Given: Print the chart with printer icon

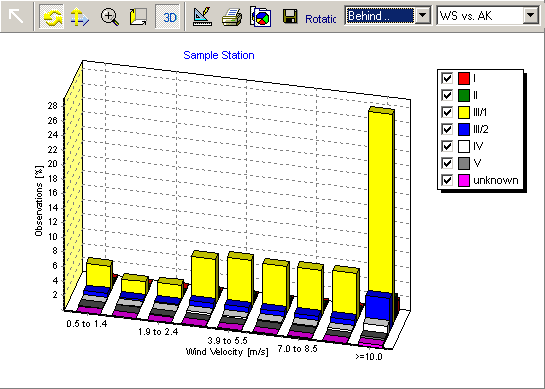Looking at the screenshot, I should (x=232, y=16).
